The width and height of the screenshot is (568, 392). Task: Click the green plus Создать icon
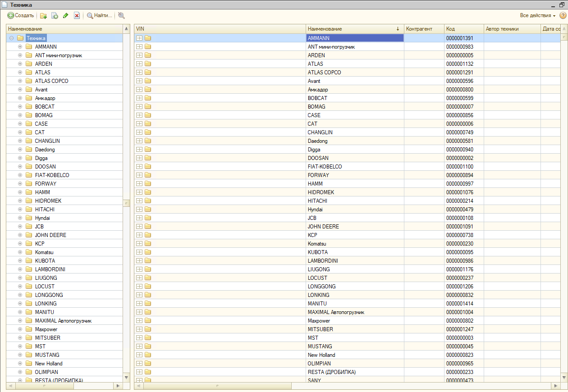pyautogui.click(x=11, y=15)
